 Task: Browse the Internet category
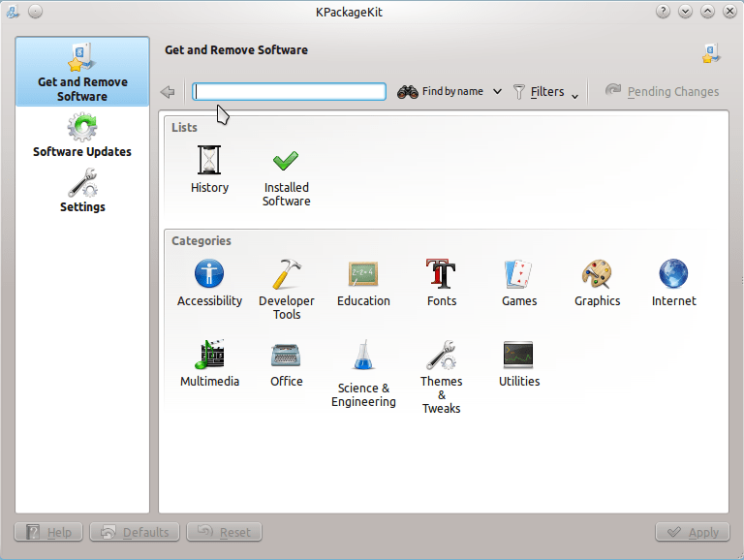click(x=673, y=283)
